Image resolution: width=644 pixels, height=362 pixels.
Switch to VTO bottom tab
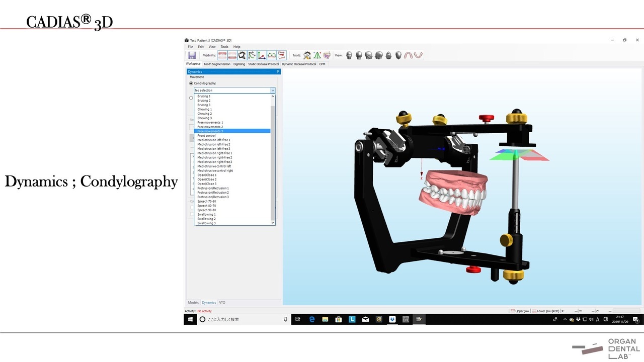click(222, 303)
